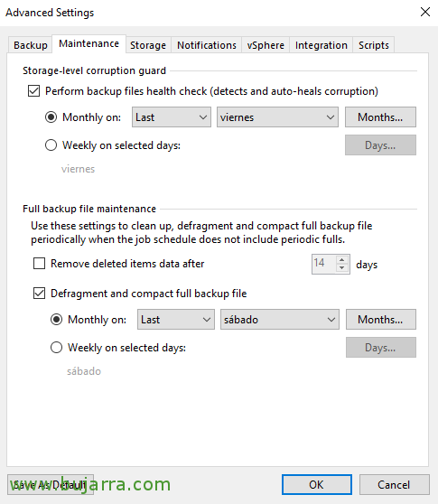Switch to the Storage tab
The width and height of the screenshot is (438, 504).
[x=148, y=45]
